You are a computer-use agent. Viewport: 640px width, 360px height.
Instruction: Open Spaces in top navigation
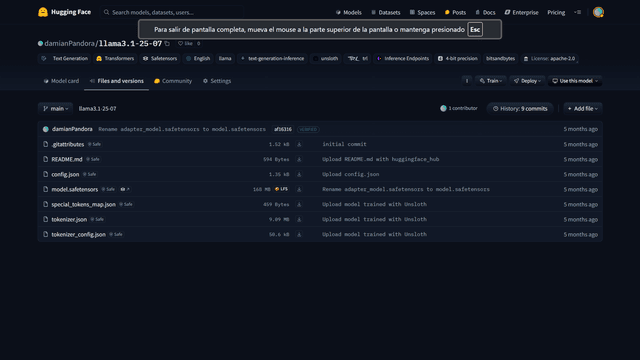422,12
